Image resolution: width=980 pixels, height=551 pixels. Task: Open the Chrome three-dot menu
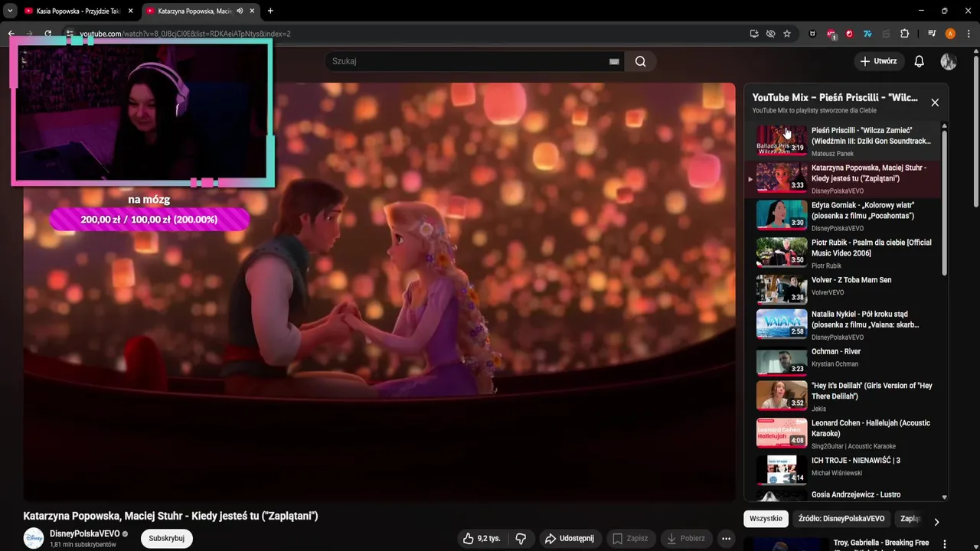(x=969, y=34)
